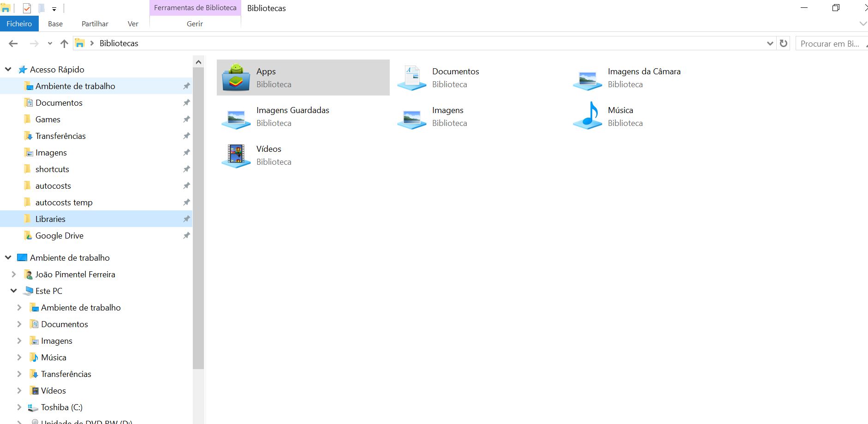Viewport: 868px width, 424px height.
Task: Go forward with the right arrow
Action: tap(34, 43)
